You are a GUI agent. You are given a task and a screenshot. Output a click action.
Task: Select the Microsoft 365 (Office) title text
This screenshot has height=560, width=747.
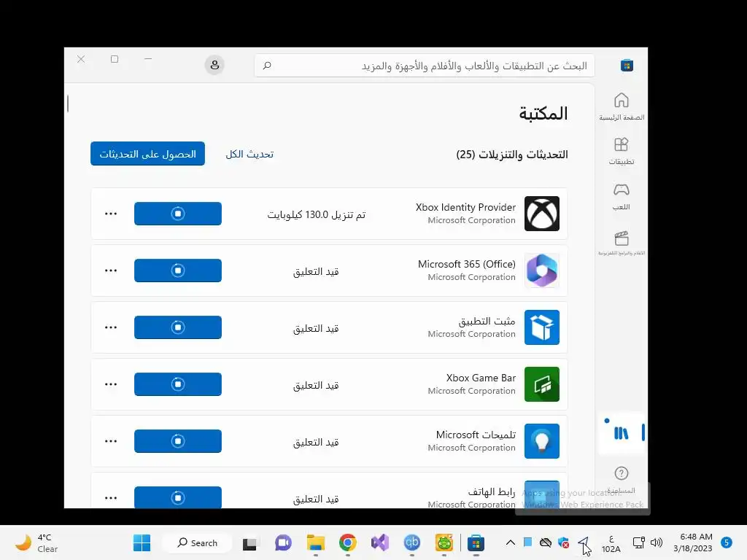(466, 264)
